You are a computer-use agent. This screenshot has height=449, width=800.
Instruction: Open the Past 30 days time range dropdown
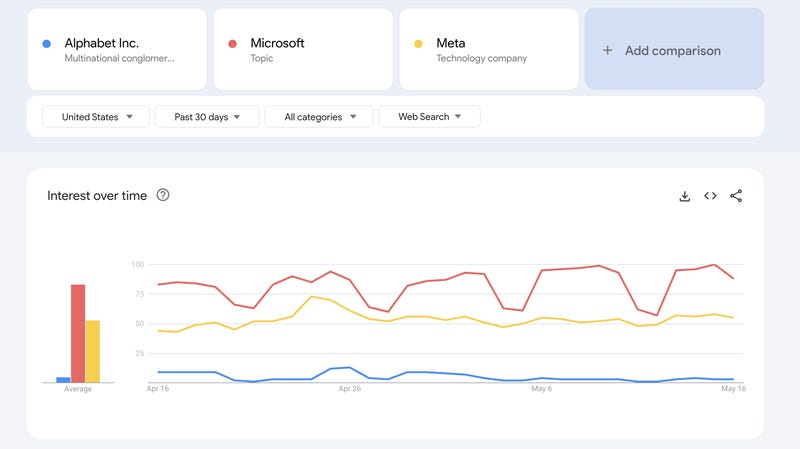pos(207,117)
